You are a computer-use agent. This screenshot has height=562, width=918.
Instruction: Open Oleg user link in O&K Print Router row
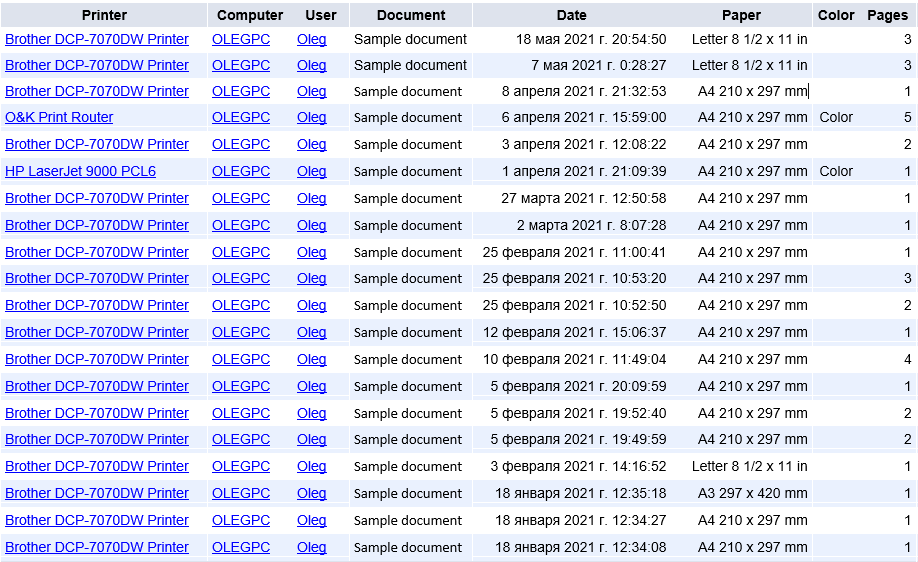tap(311, 117)
